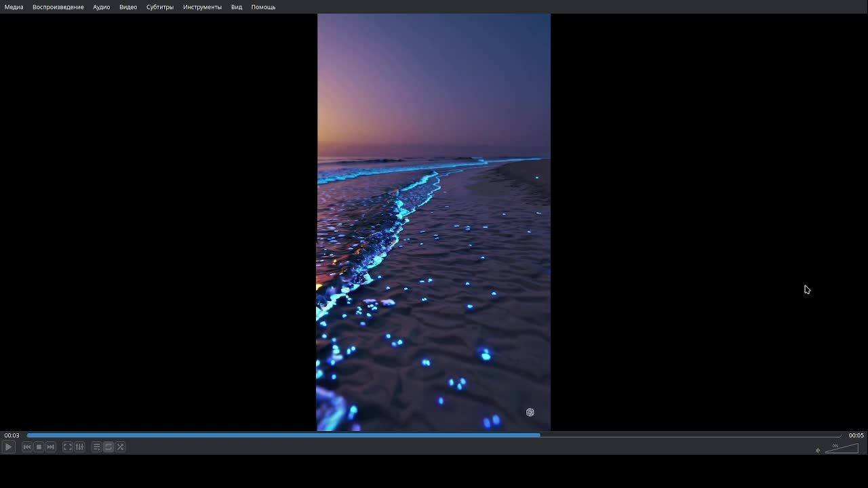The height and width of the screenshot is (488, 868).
Task: Open the Помощь menu
Action: tap(263, 7)
